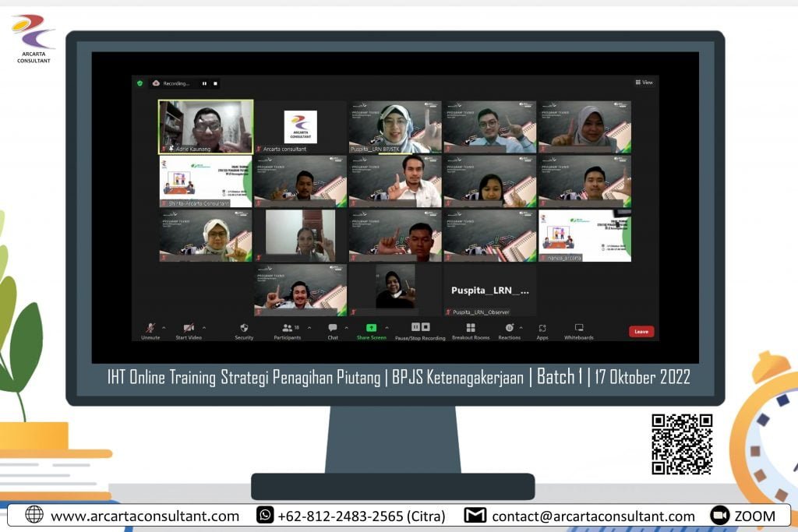The image size is (798, 532).
Task: Pause the recording from top bar
Action: [x=205, y=83]
